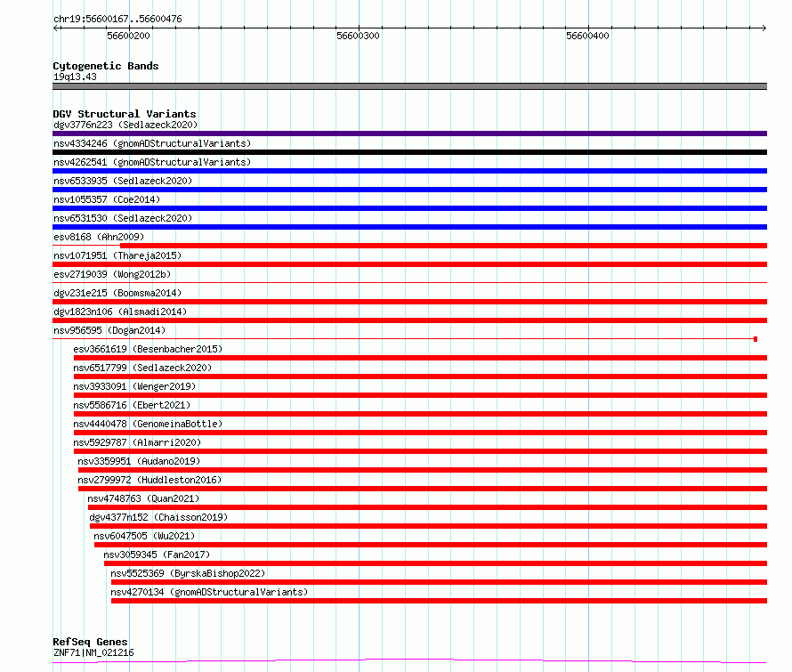Click the black nsv4334246 variant bar
Screen dimensions: 792x672
point(409,152)
